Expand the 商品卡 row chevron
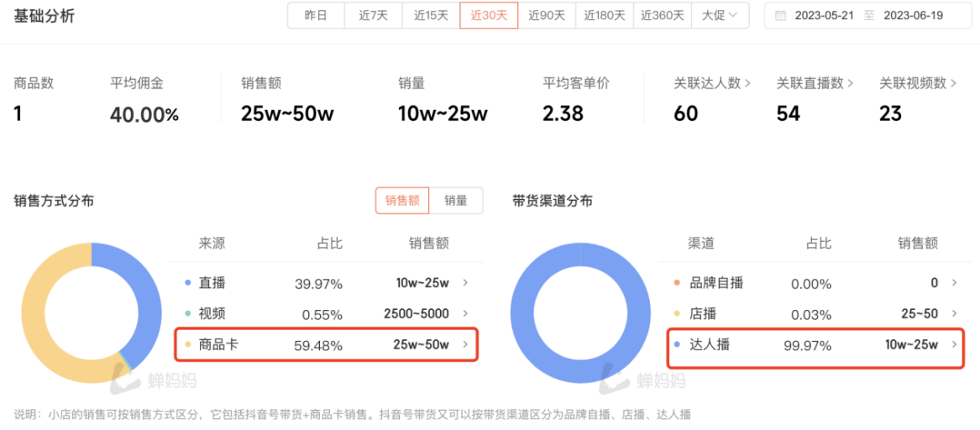 [x=465, y=344]
